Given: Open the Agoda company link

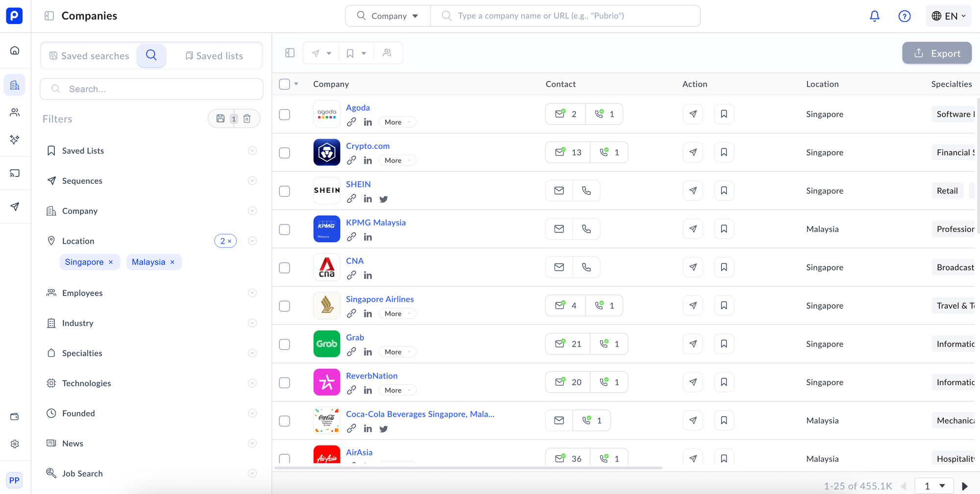Looking at the screenshot, I should (358, 108).
